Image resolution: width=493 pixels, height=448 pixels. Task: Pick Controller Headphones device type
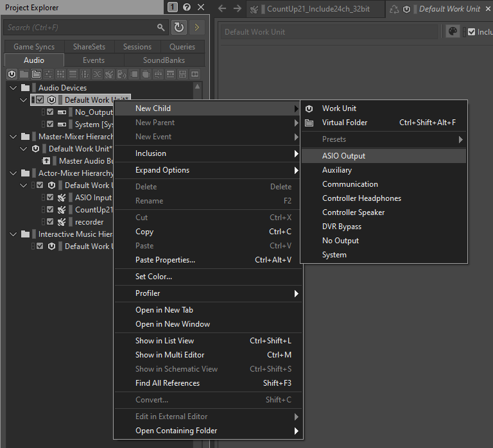(384, 198)
